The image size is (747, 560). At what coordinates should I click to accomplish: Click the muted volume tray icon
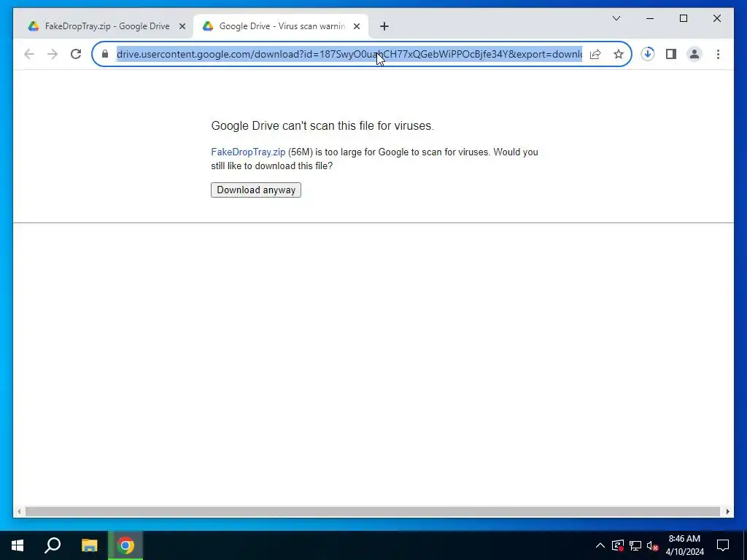tap(653, 545)
